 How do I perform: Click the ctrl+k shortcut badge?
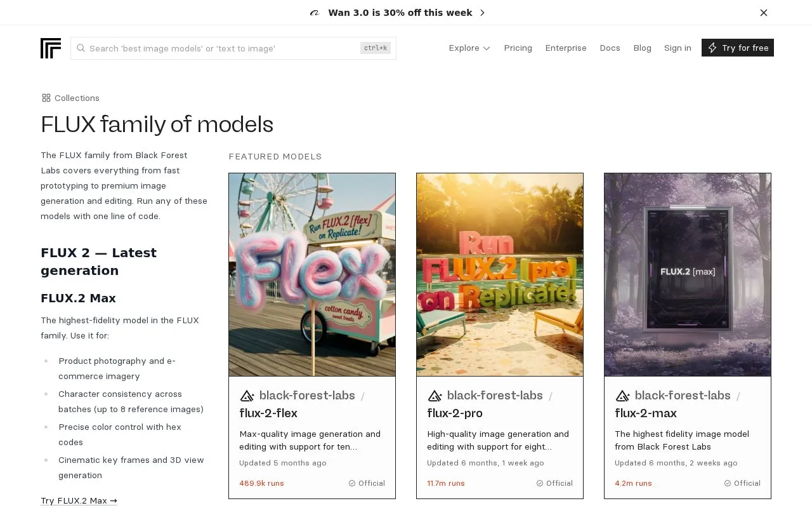(x=376, y=48)
